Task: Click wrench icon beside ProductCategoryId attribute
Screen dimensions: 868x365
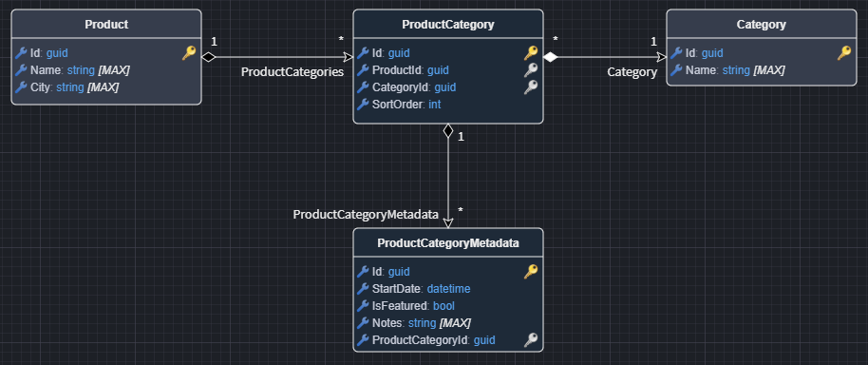Action: point(363,340)
